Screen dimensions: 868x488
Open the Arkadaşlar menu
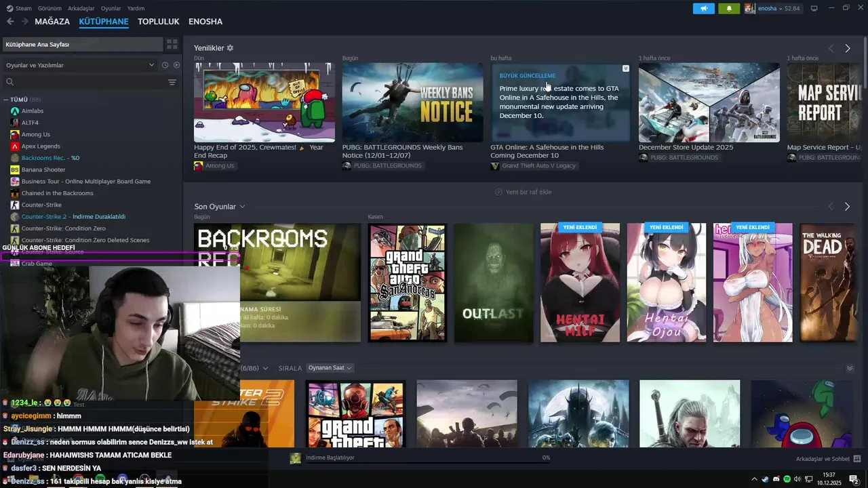81,8
